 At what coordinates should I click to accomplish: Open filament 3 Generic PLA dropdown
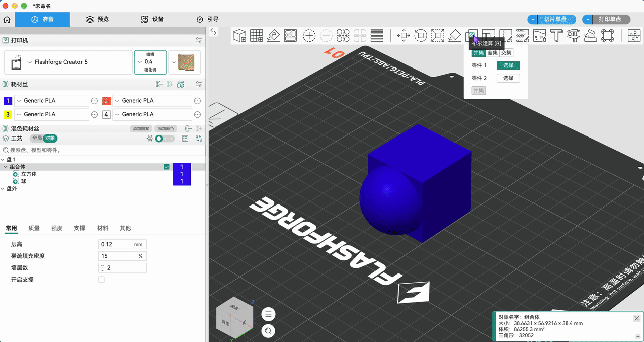(51, 114)
